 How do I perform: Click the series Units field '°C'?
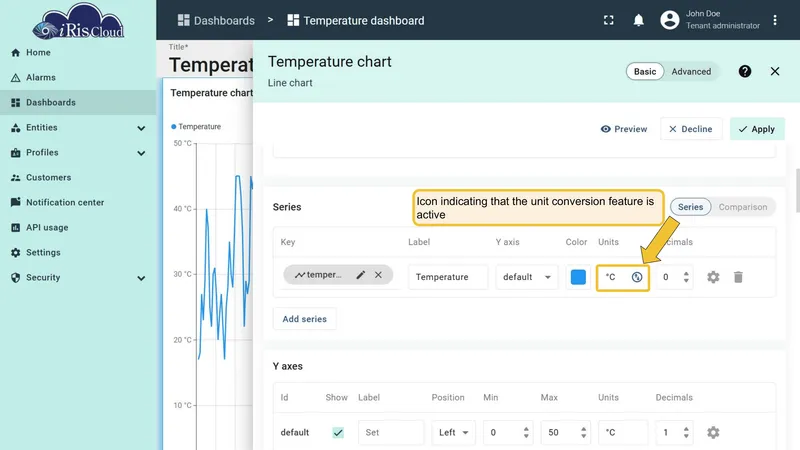click(612, 277)
